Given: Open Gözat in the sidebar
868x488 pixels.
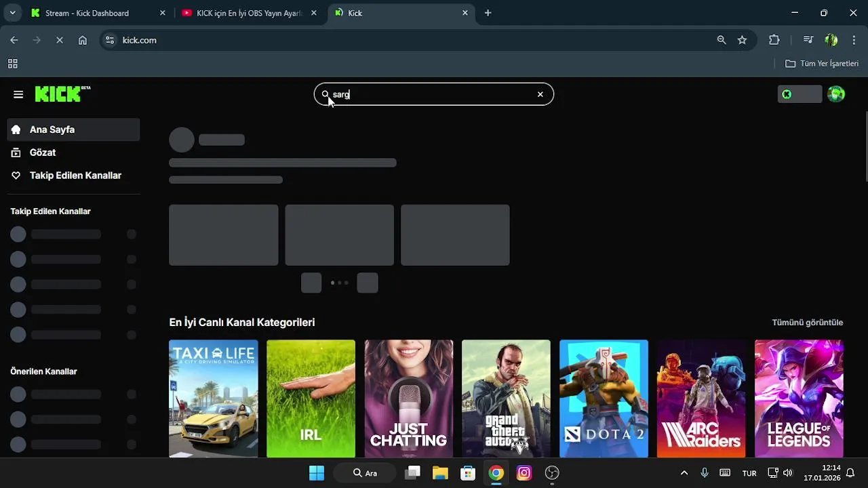Looking at the screenshot, I should 73,152.
